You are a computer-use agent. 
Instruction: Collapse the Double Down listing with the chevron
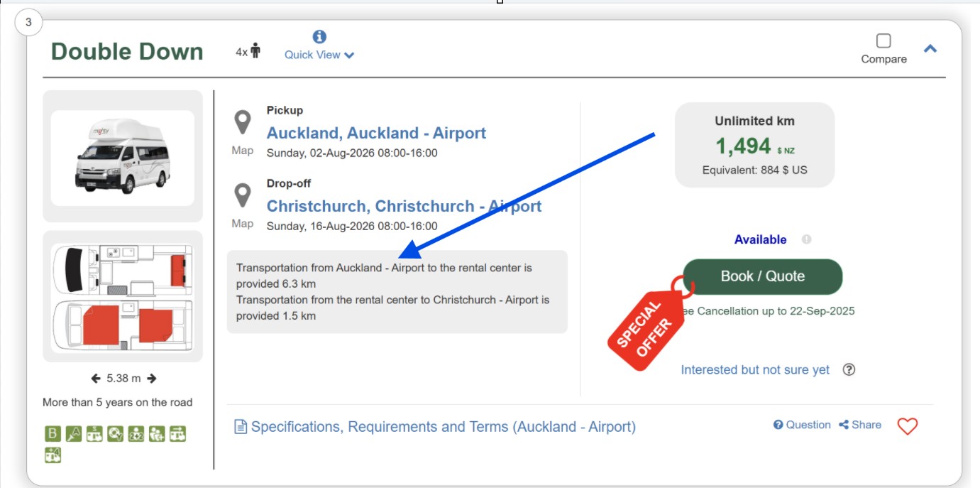(930, 49)
